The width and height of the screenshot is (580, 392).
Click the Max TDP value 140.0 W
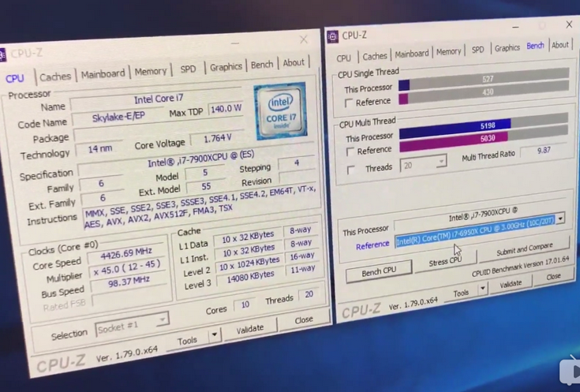225,109
